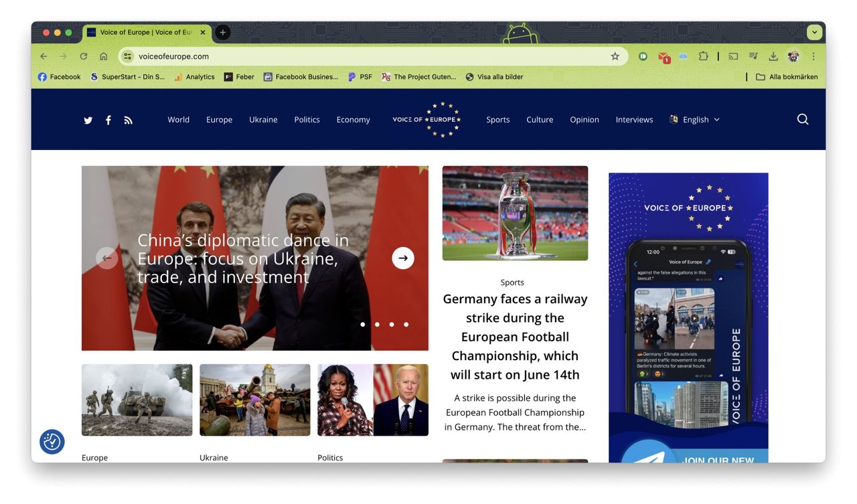This screenshot has width=857, height=504.
Task: Open the Chrome tab search dropdown
Action: tap(814, 32)
